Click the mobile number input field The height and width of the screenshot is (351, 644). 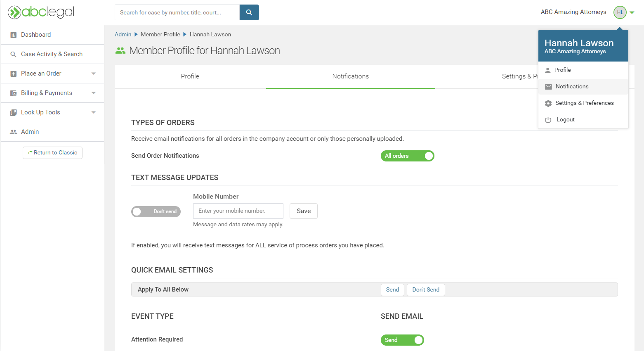click(x=238, y=211)
